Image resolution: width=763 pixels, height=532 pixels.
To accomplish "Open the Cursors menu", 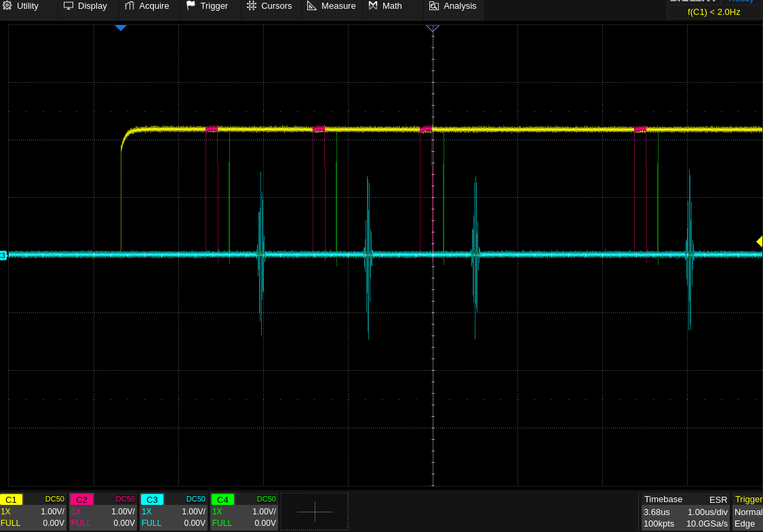I will (x=269, y=6).
